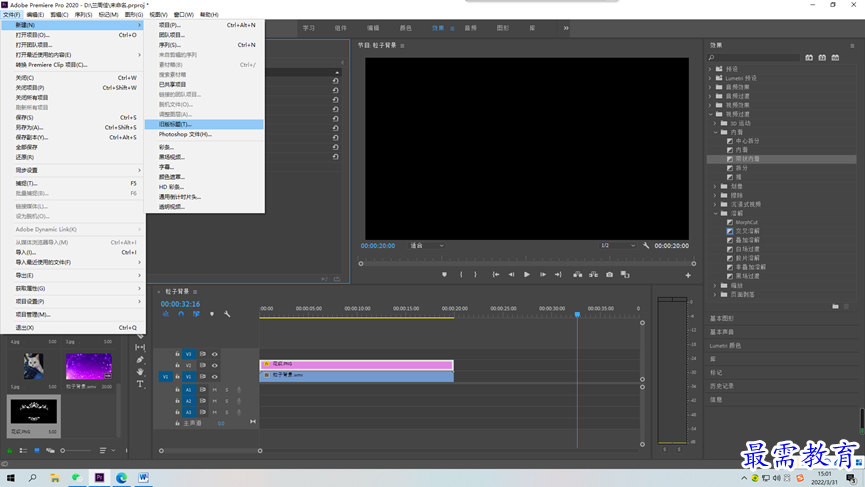Viewport: 865px width, 487px height.
Task: Add marker in program monitor
Action: (x=445, y=275)
